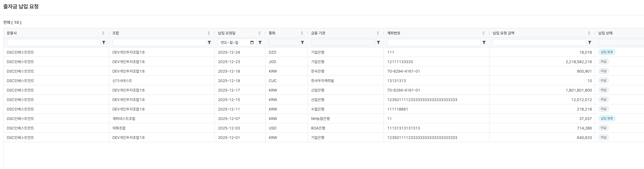Open the calendar picker in date filter

click(252, 43)
